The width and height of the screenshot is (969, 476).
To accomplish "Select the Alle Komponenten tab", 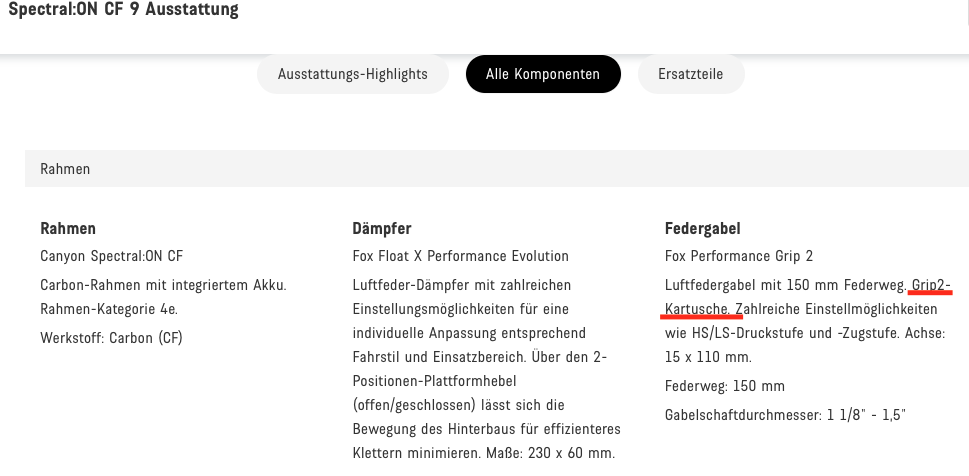I will click(x=543, y=74).
